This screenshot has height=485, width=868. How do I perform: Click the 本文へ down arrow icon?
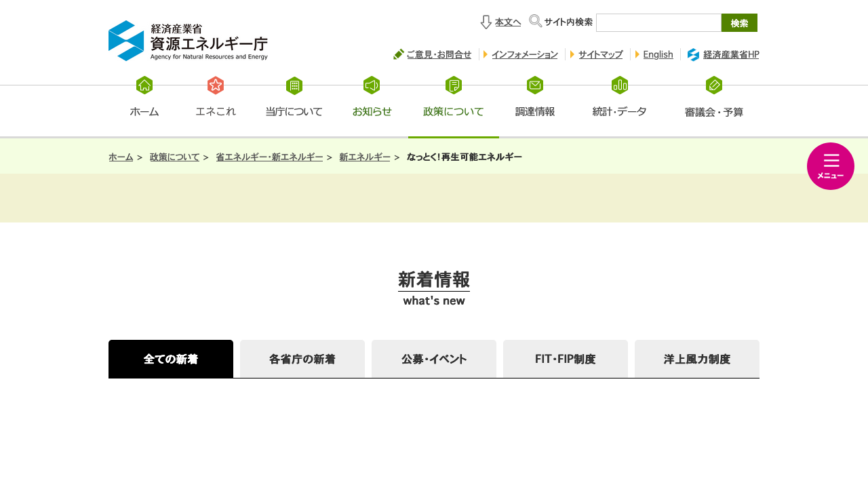click(486, 22)
